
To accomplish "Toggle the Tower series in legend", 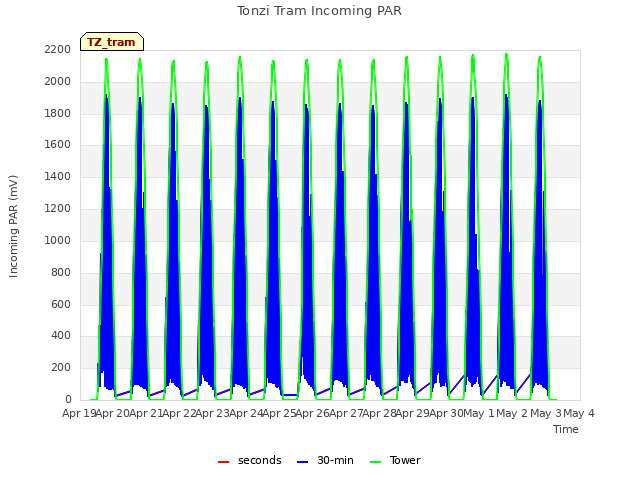I will pyautogui.click(x=395, y=460).
